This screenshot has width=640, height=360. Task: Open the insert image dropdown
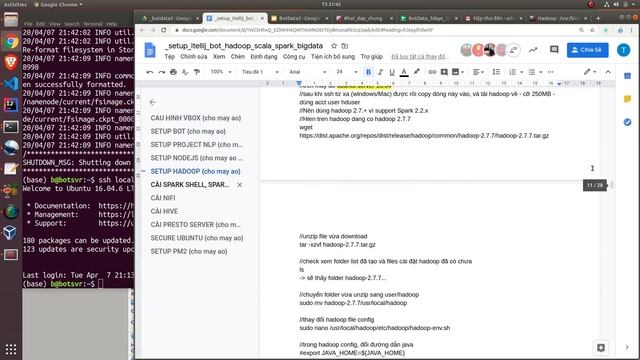tap(458, 72)
